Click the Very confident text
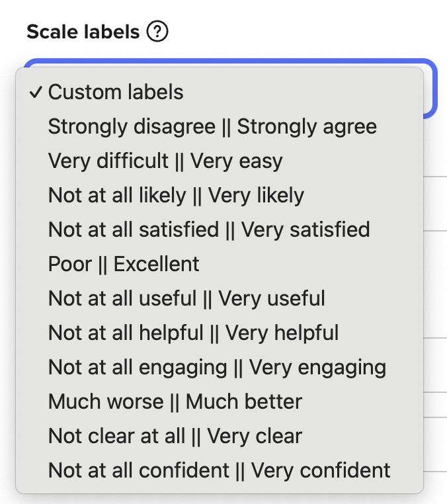Viewport: 447px width, 504px height. 321,470
